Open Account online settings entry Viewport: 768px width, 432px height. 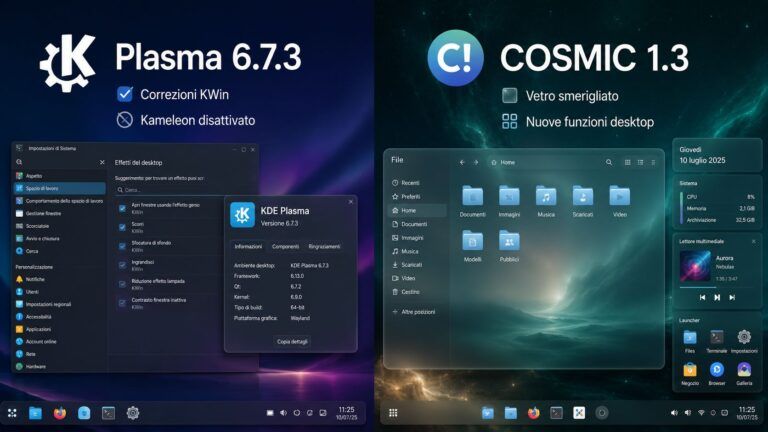coord(59,341)
